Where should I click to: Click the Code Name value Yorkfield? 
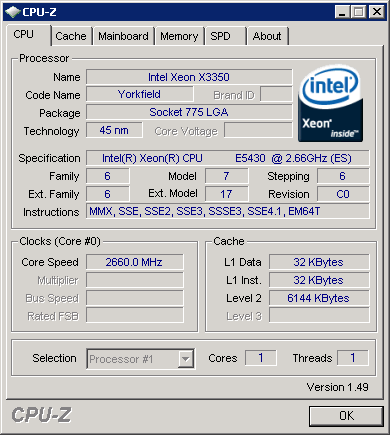click(x=140, y=94)
